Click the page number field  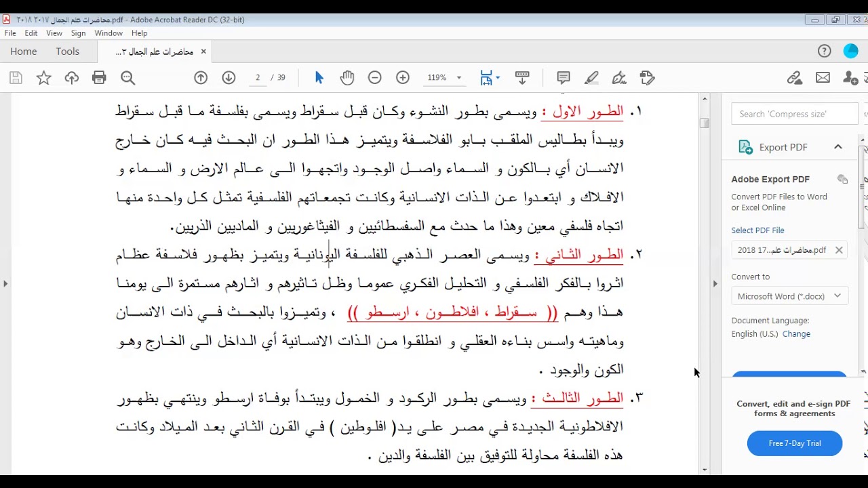pyautogui.click(x=258, y=78)
